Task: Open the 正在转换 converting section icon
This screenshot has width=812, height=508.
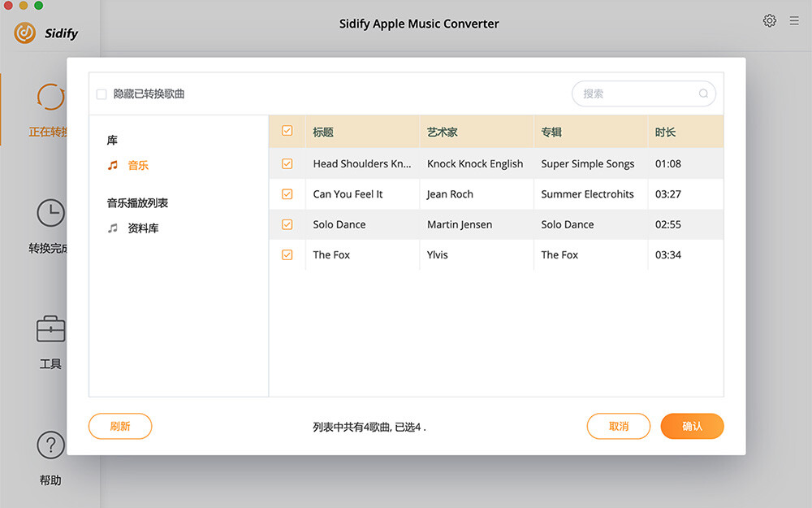Action: 50,97
